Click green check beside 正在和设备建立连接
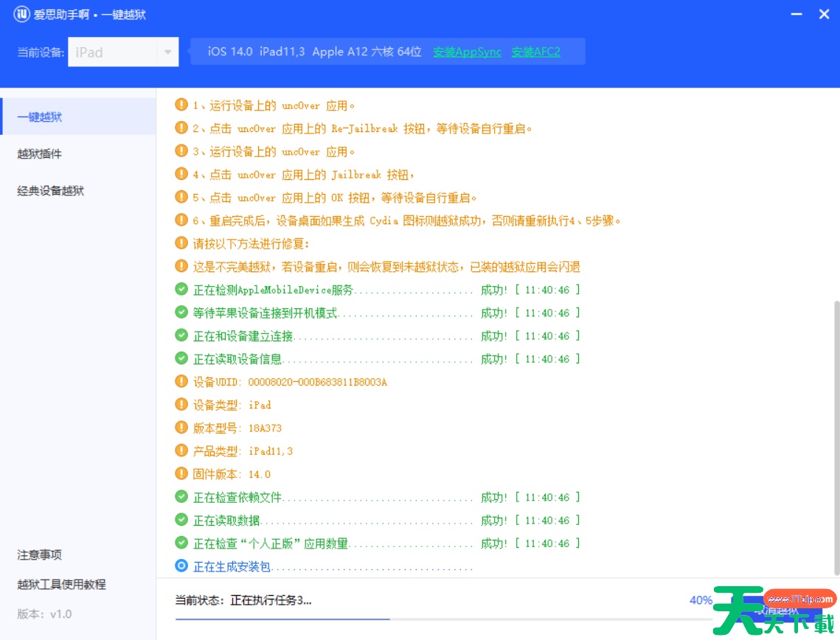Viewport: 840px width, 640px height. (x=181, y=335)
